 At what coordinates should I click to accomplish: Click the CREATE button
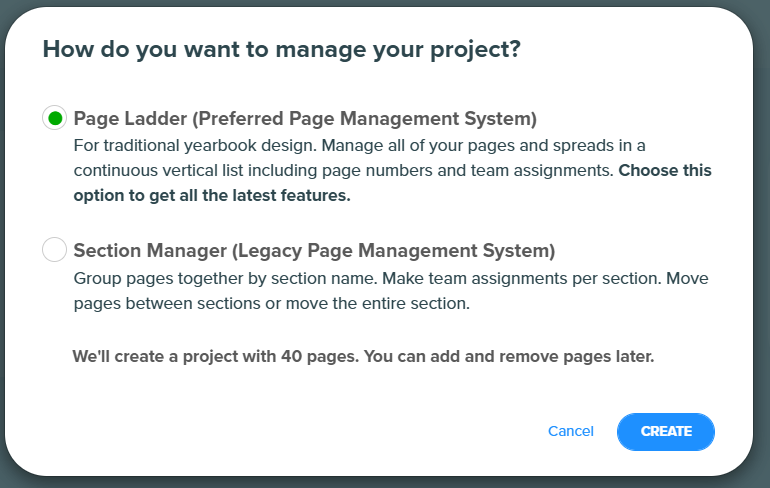pyautogui.click(x=665, y=432)
